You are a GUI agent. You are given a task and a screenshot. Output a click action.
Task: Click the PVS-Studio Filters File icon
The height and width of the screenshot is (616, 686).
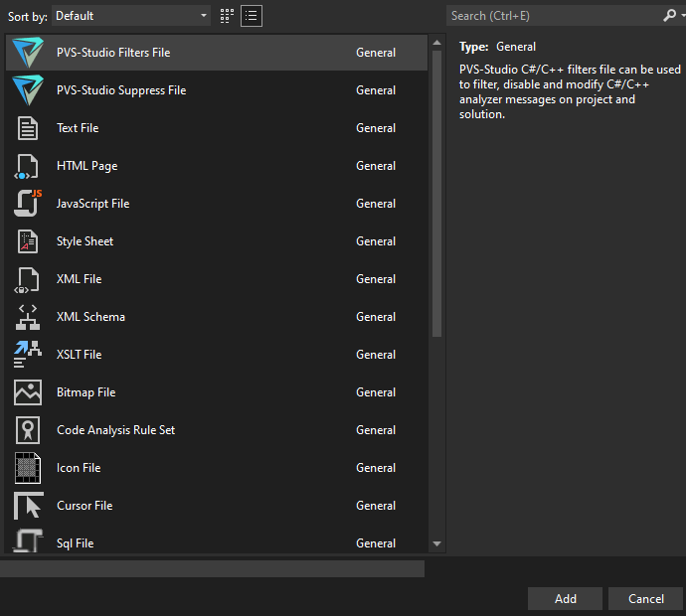point(28,53)
